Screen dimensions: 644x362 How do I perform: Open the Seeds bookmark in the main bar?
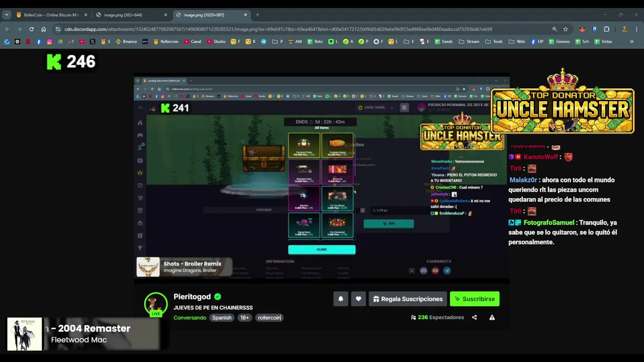443,42
